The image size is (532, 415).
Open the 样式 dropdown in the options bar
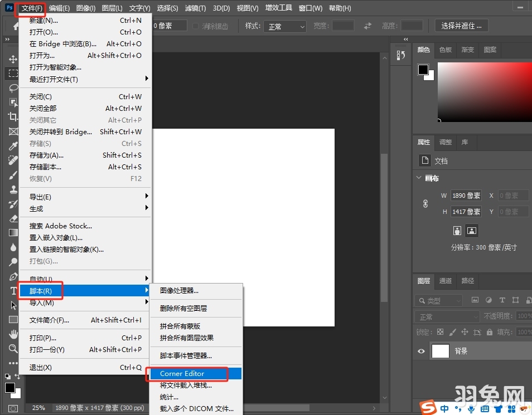[x=284, y=26]
